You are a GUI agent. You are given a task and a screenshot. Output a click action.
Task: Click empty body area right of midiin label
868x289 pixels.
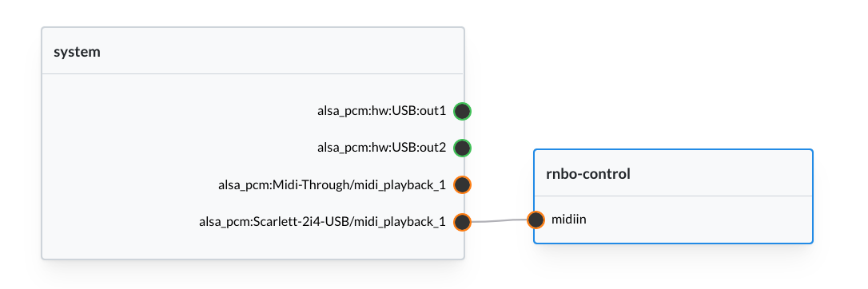(x=698, y=220)
